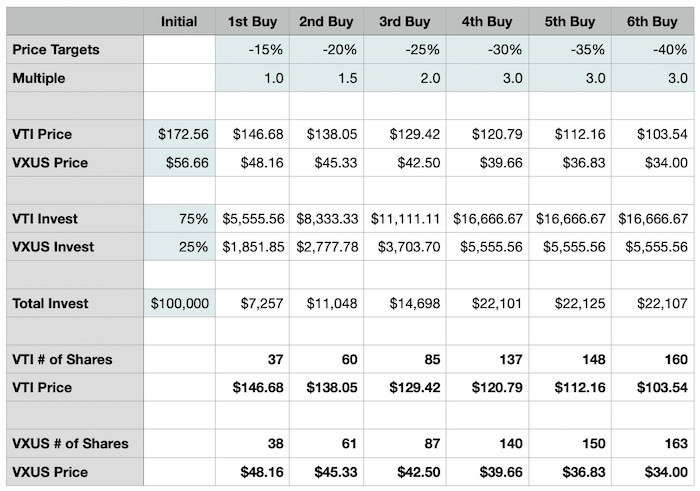The width and height of the screenshot is (700, 491).
Task: Select the 25% VXUS Invest cell
Action: tap(179, 247)
